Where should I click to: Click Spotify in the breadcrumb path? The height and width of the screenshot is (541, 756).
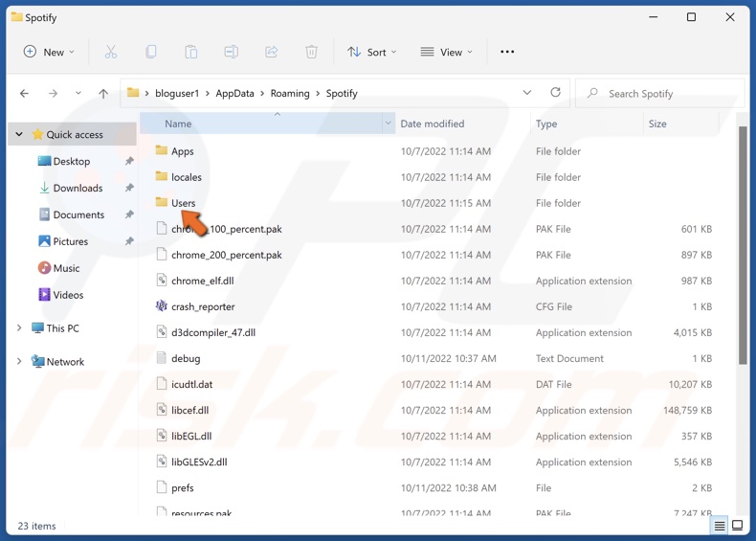coord(342,93)
